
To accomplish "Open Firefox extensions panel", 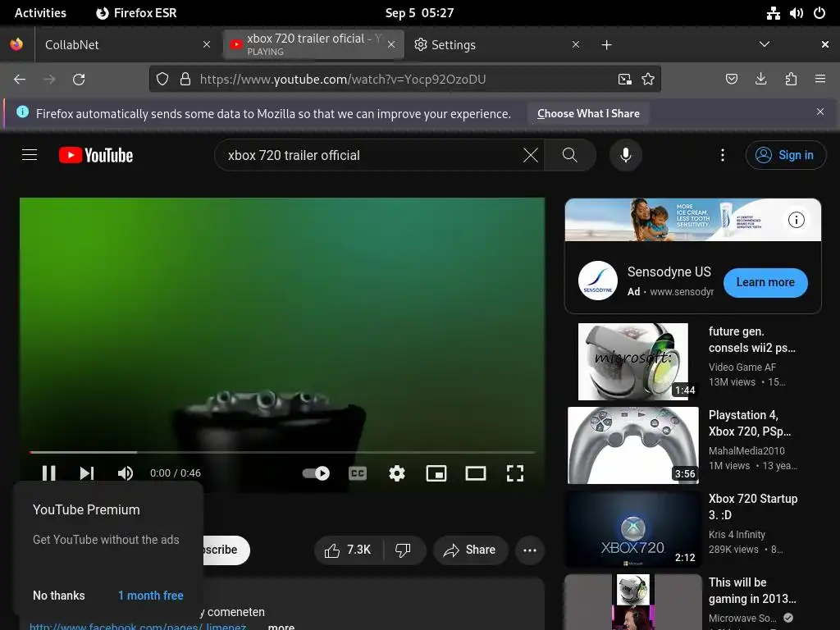I will click(x=791, y=80).
